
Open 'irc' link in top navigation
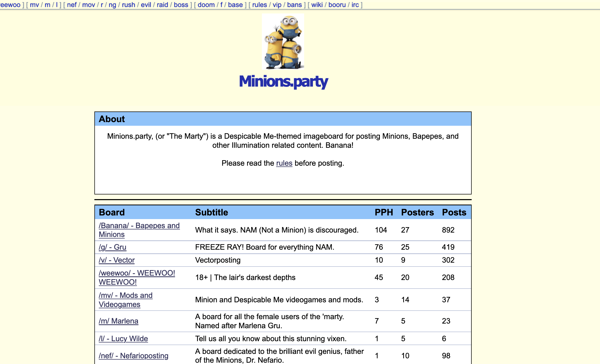[355, 5]
